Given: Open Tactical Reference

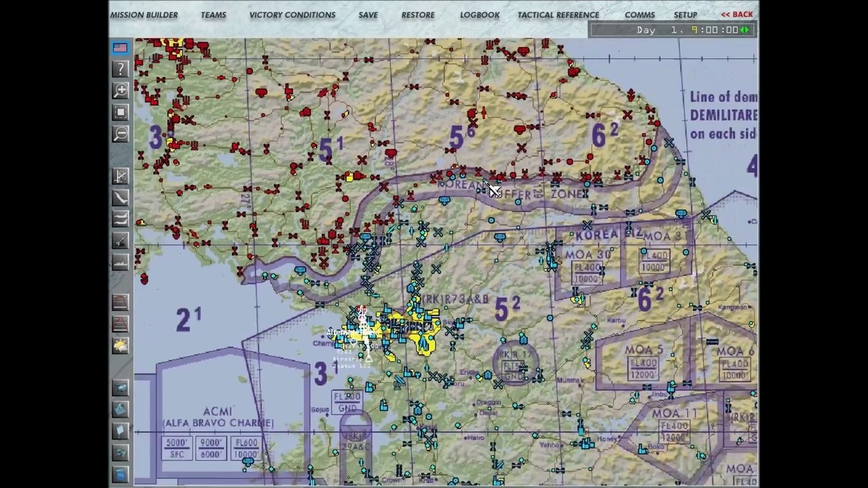Looking at the screenshot, I should 558,15.
